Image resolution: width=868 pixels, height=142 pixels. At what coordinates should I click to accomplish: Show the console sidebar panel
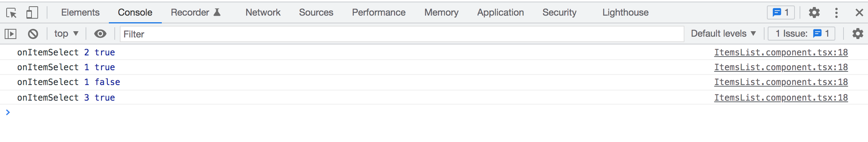tap(10, 34)
